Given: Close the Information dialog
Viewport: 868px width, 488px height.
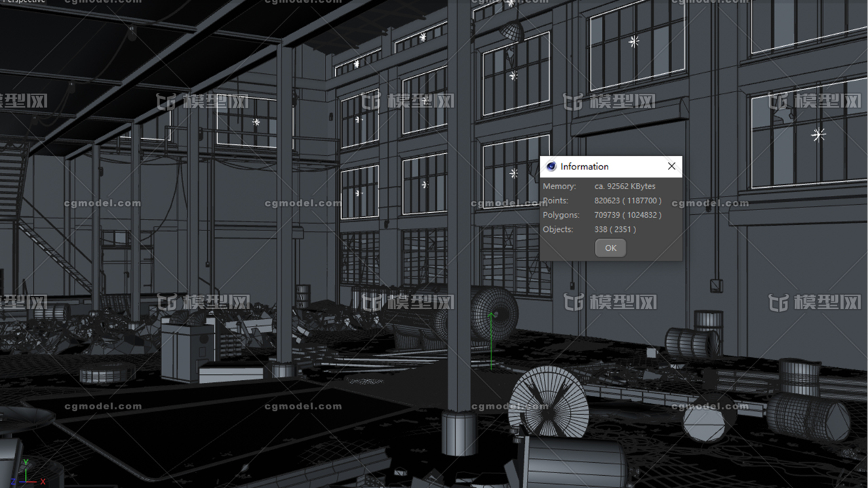Looking at the screenshot, I should (671, 166).
